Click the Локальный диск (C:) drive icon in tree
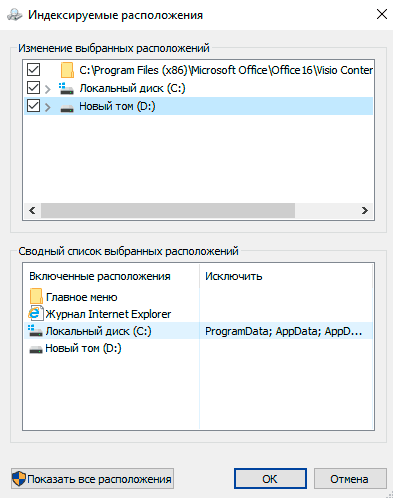 click(66, 88)
